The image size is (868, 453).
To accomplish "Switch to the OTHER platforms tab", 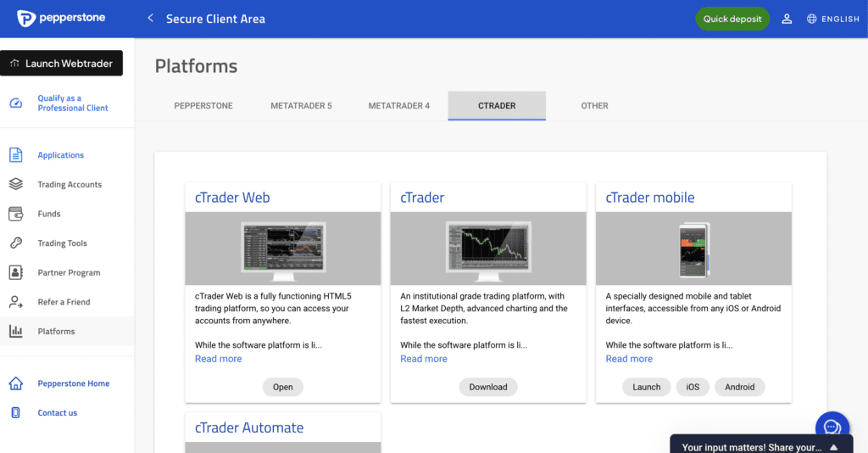I will tap(594, 106).
